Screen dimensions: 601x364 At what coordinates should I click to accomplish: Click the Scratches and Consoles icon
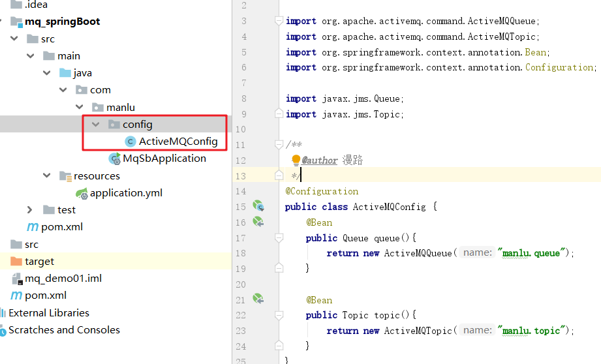click(x=3, y=330)
